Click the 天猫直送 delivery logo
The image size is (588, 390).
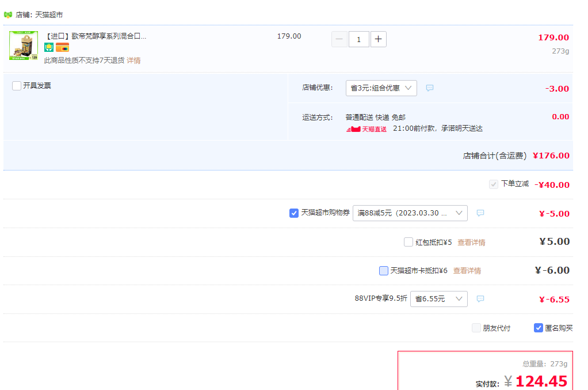pyautogui.click(x=366, y=129)
